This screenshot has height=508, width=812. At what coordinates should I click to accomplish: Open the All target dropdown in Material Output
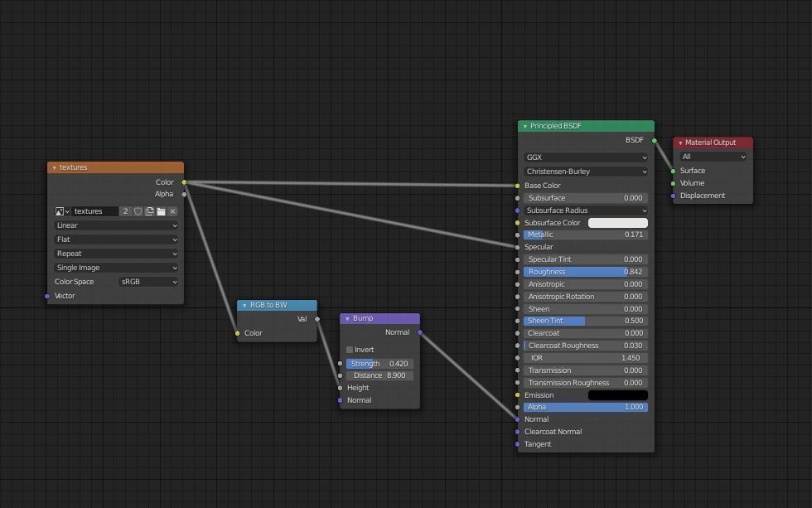[713, 157]
